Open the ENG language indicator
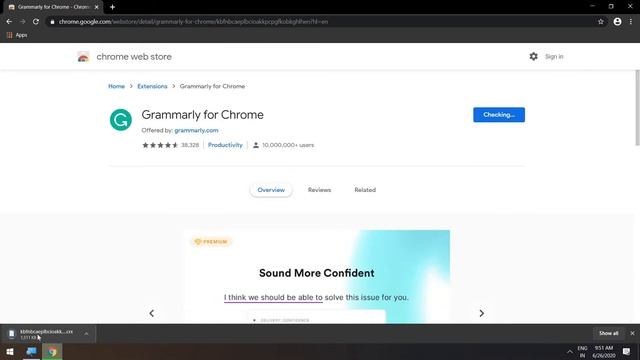The height and width of the screenshot is (360, 640). (x=582, y=351)
